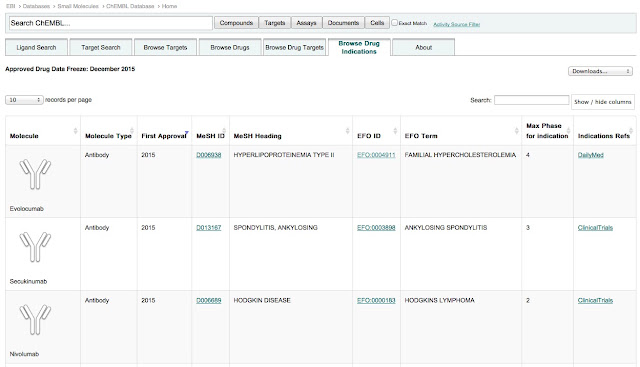Image resolution: width=640 pixels, height=367 pixels.
Task: Open the Activity Source Filter link
Action: click(x=456, y=24)
